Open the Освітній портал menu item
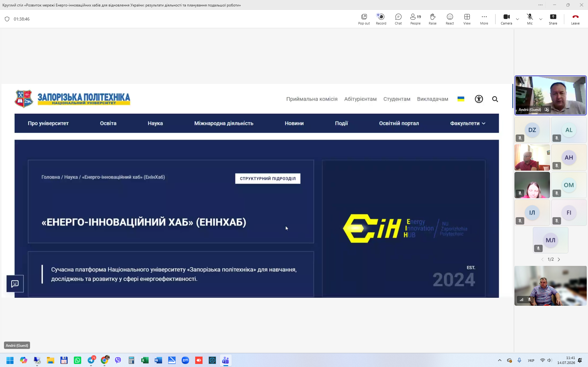The height and width of the screenshot is (367, 588). click(399, 123)
